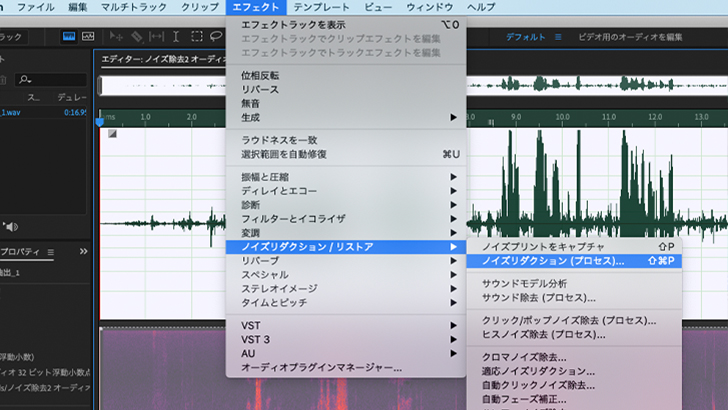Choose クロマノイズ除去...
The image size is (728, 410).
[574, 357]
